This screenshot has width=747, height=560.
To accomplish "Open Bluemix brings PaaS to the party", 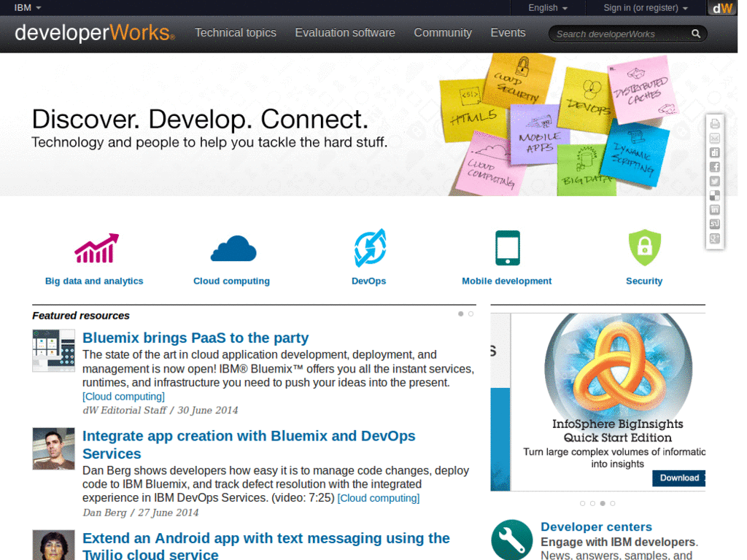I will click(x=196, y=338).
